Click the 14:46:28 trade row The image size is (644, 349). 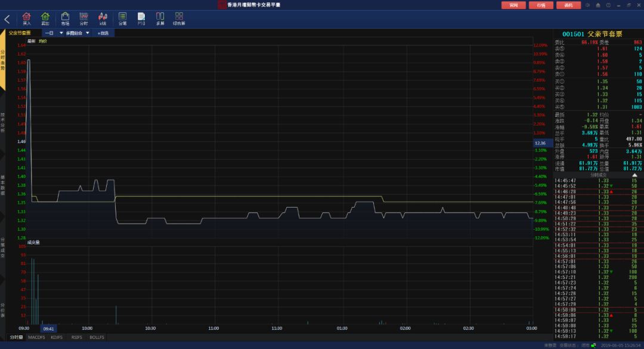(598, 192)
